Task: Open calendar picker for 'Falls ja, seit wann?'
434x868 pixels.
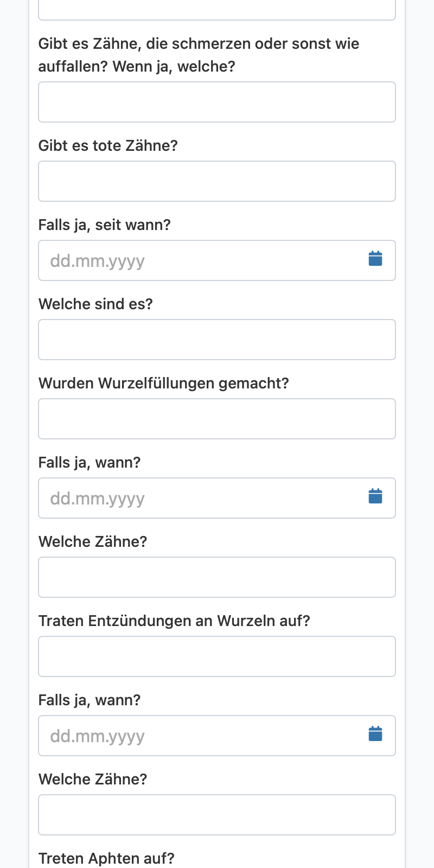Action: [x=375, y=259]
